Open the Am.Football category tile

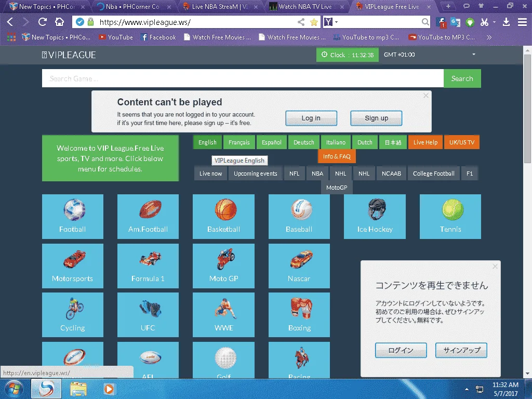click(148, 217)
